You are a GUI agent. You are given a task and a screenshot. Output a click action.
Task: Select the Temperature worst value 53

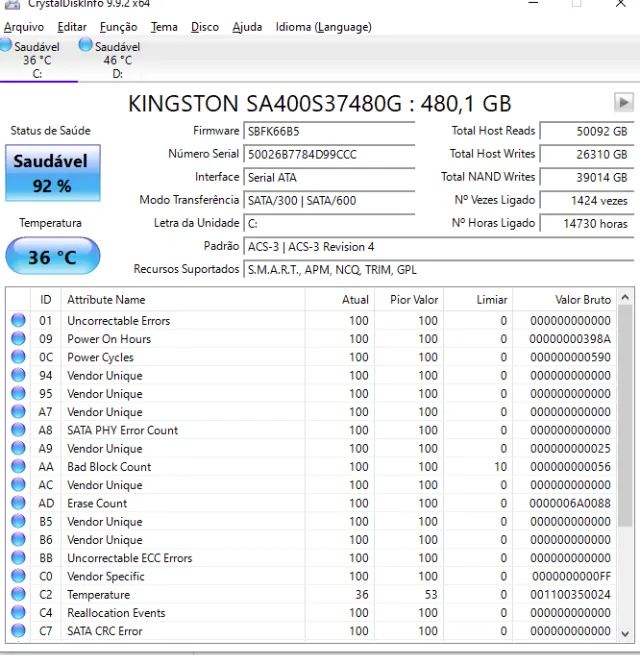tap(431, 594)
